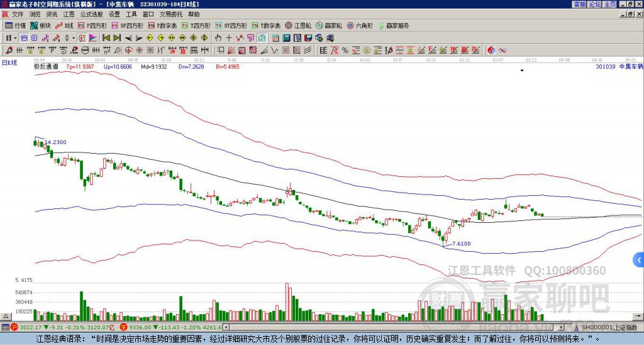Click the 客服 button in title bar

pos(579,4)
